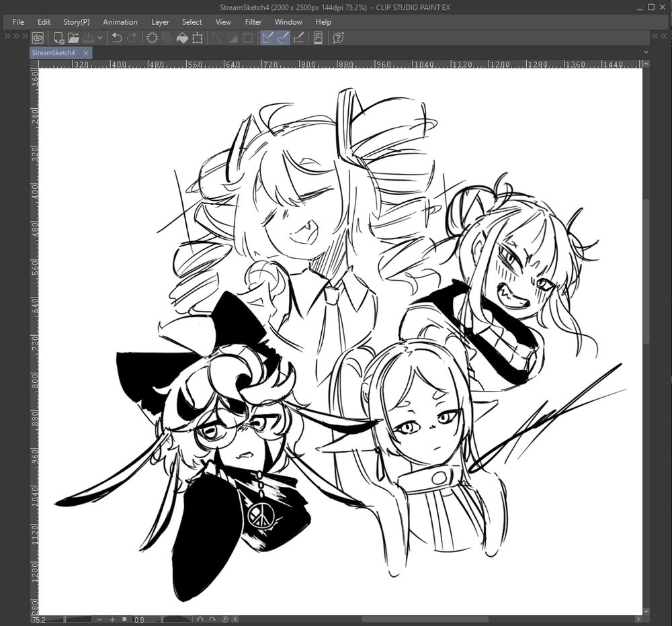Click the horizontal ruler at top of canvas
The height and width of the screenshot is (626, 672).
pos(341,64)
